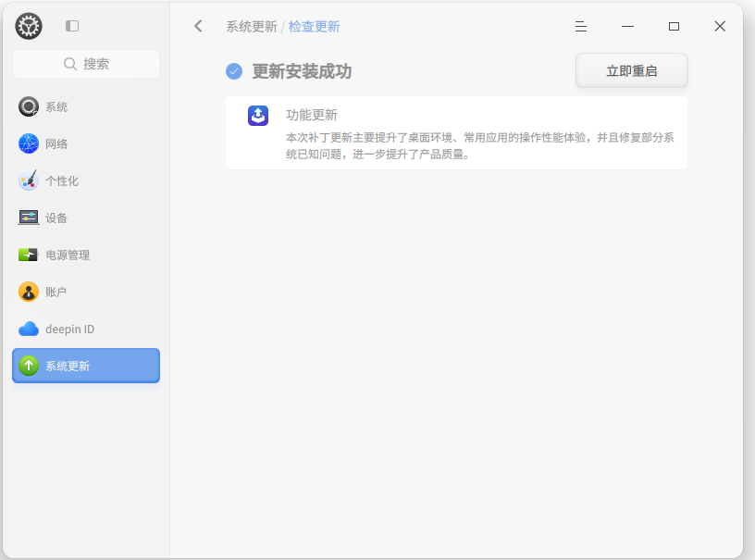Image resolution: width=755 pixels, height=560 pixels.
Task: Click the 立即重启 restart button
Action: [632, 70]
